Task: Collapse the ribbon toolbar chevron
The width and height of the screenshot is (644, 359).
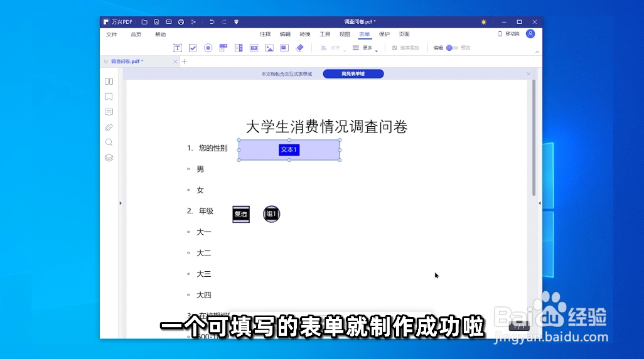Action: [537, 52]
